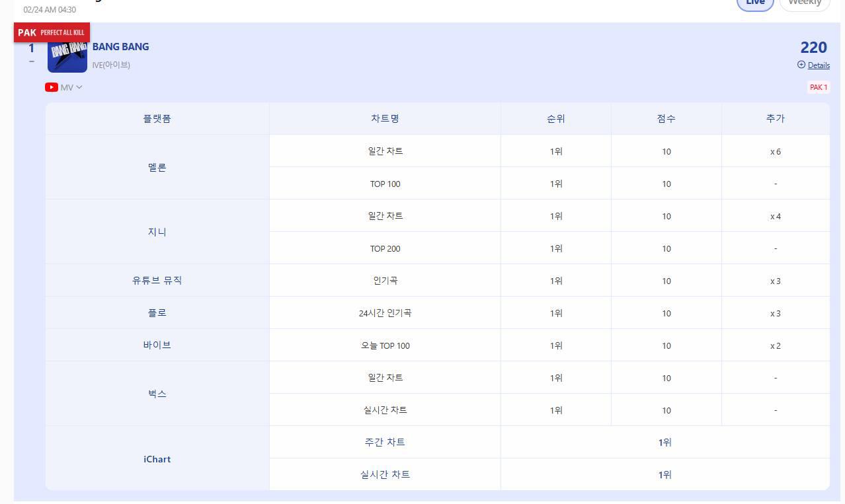The image size is (845, 504).
Task: Click the total score 220
Action: click(813, 48)
